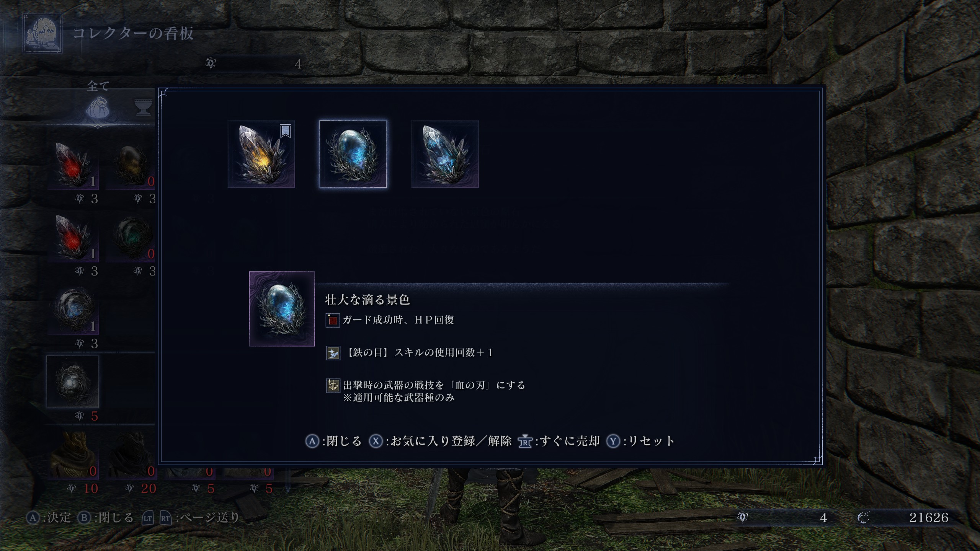This screenshot has height=551, width=980.
Task: Switch to the chalice tab icon
Action: click(144, 108)
